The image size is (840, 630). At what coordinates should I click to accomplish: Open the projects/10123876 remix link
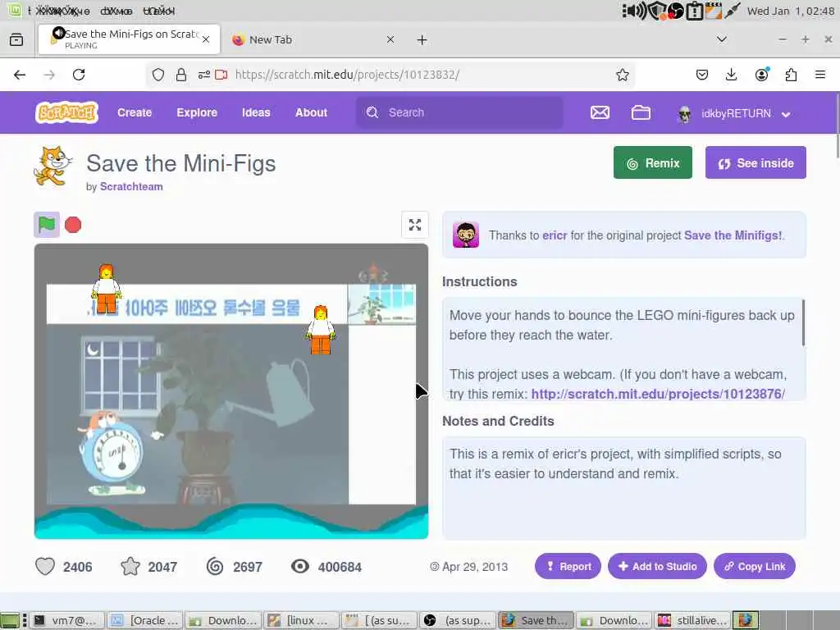pos(658,394)
